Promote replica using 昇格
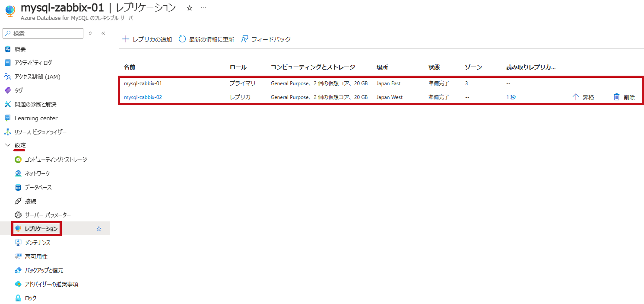Image resolution: width=644 pixels, height=304 pixels. 583,97
